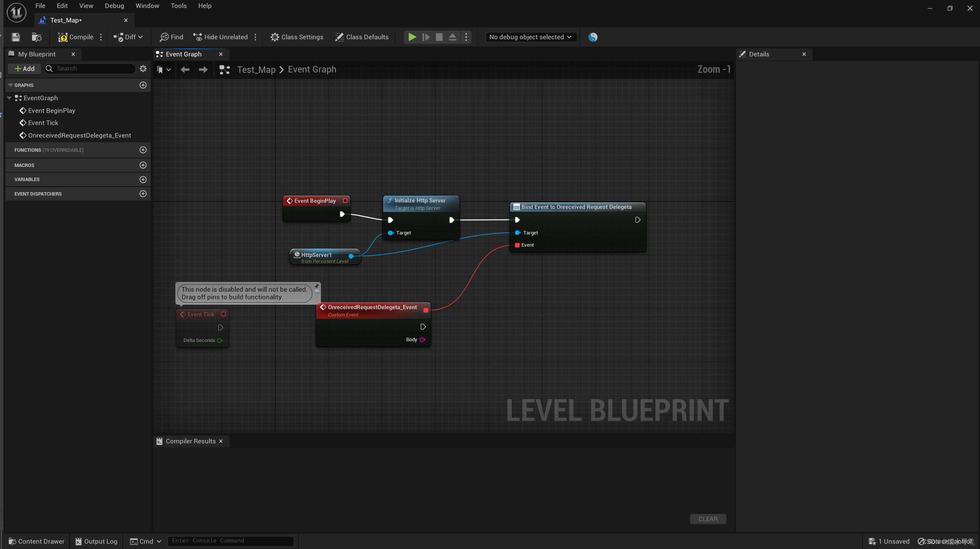Click the Find toolbar button
Image resolution: width=980 pixels, height=549 pixels.
tap(172, 37)
